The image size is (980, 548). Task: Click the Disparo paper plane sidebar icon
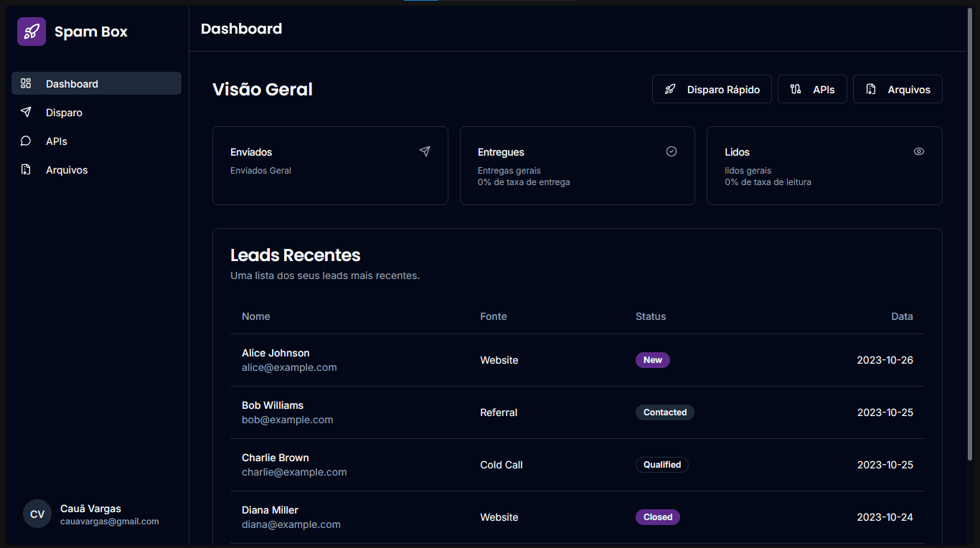[x=26, y=112]
